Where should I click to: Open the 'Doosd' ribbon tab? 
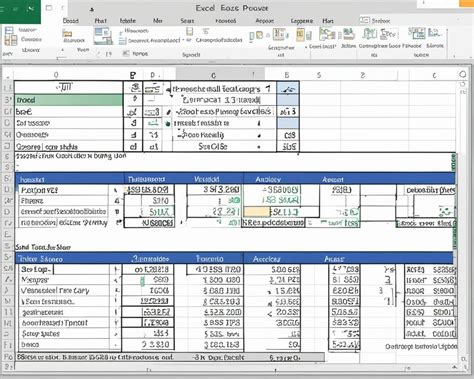71,21
